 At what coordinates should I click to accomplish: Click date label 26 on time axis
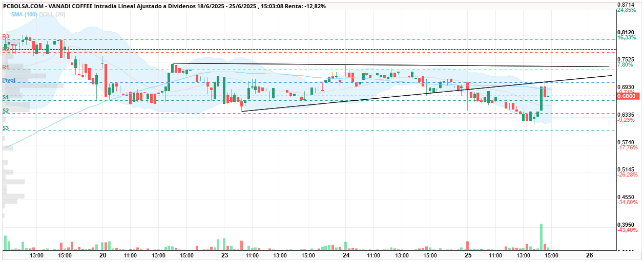(589, 255)
